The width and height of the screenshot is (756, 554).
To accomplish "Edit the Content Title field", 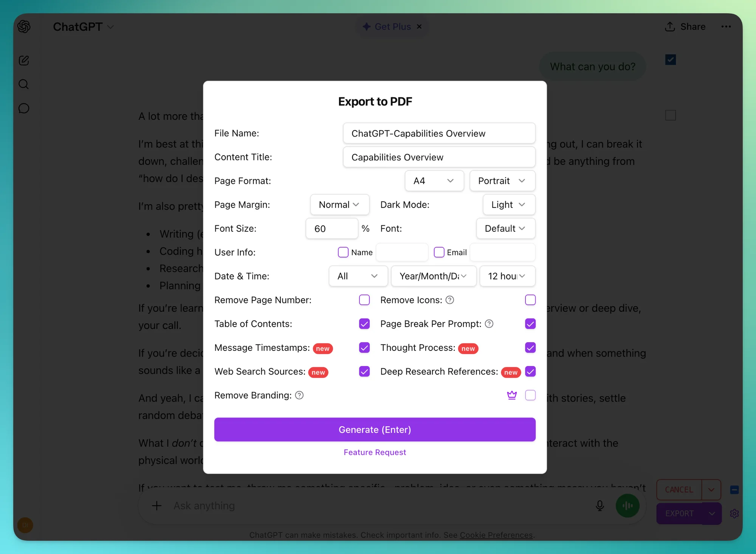I will click(x=439, y=157).
